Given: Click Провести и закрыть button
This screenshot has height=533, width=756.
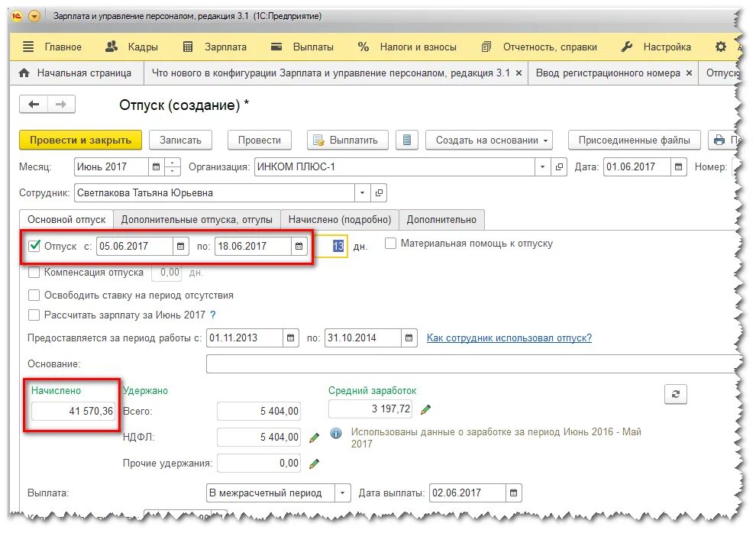Looking at the screenshot, I should click(80, 140).
